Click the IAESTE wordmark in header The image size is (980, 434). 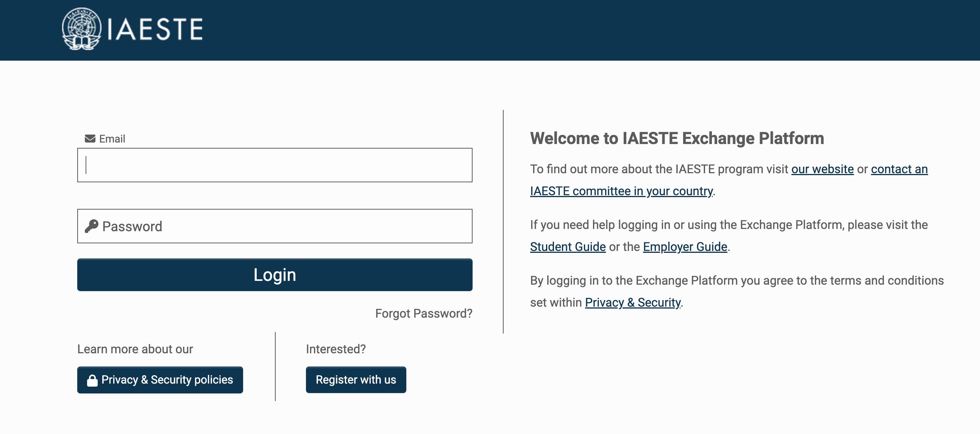tap(155, 29)
